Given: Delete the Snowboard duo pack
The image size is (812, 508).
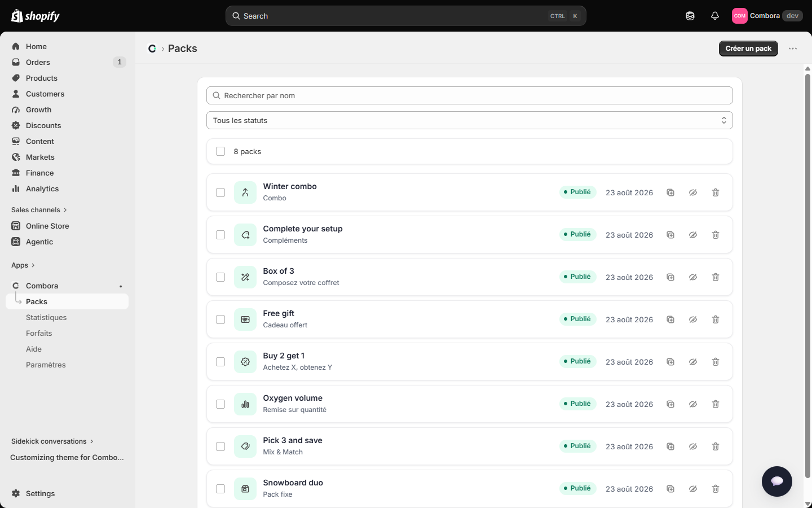Looking at the screenshot, I should tap(716, 489).
